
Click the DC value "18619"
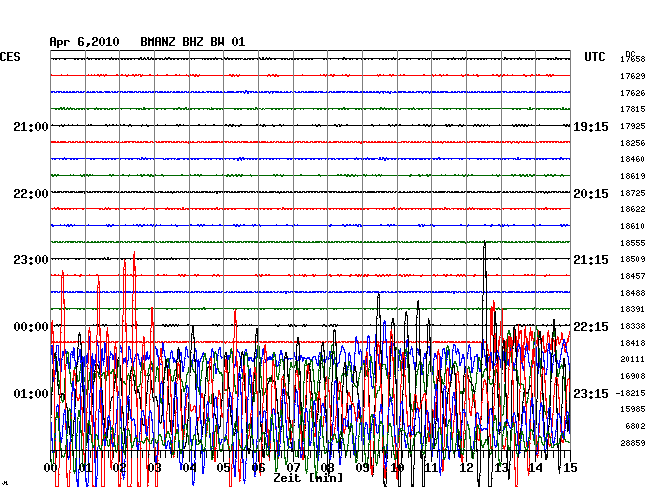tap(633, 176)
